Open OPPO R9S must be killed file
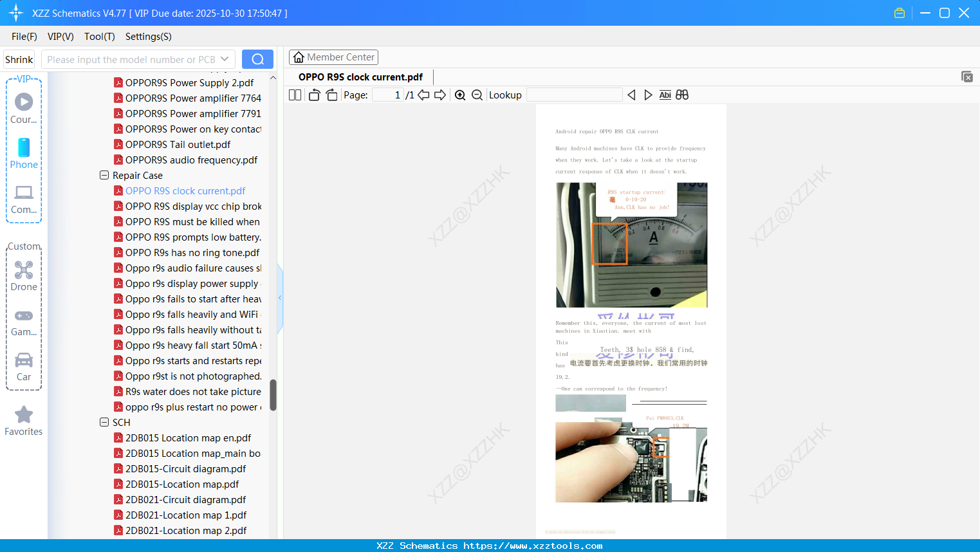The width and height of the screenshot is (980, 552). pos(192,222)
